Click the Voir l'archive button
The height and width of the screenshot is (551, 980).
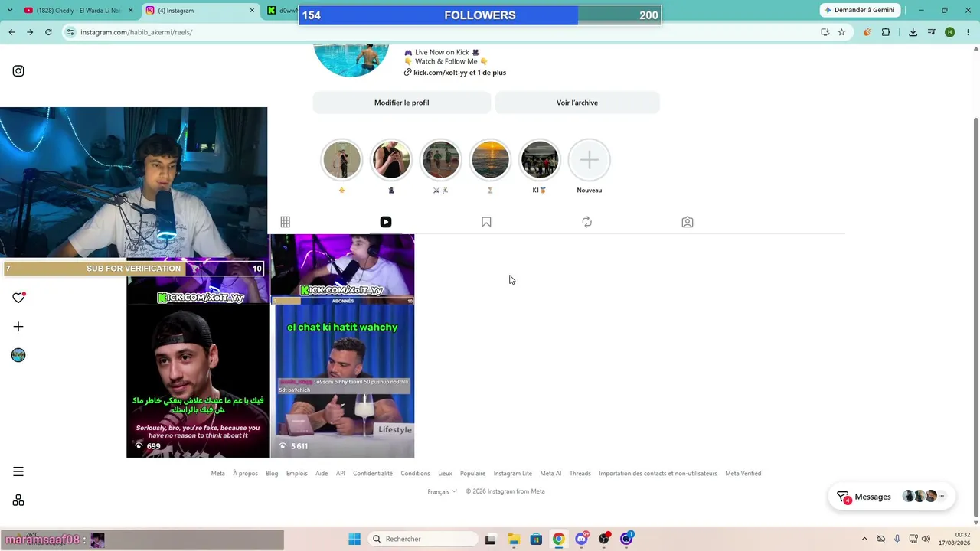(577, 103)
